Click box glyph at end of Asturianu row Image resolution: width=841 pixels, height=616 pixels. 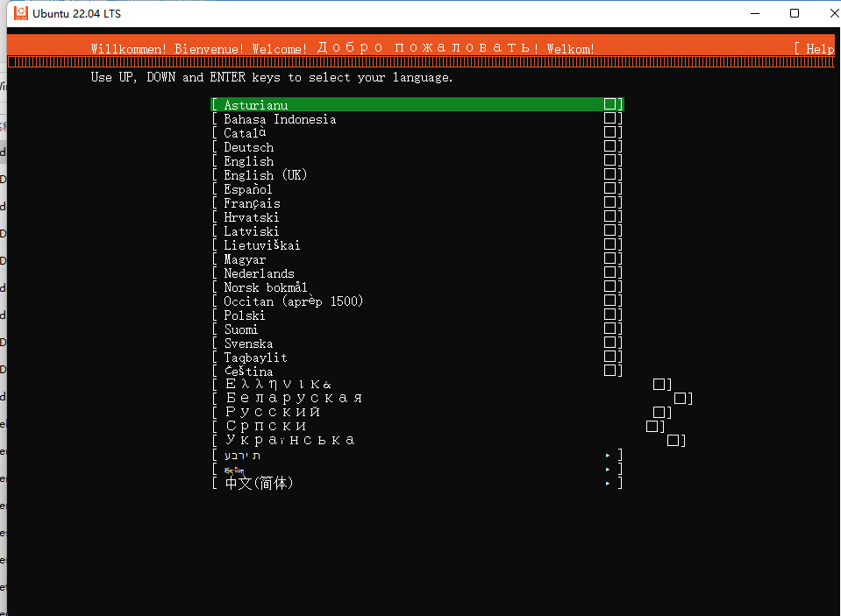(x=609, y=104)
